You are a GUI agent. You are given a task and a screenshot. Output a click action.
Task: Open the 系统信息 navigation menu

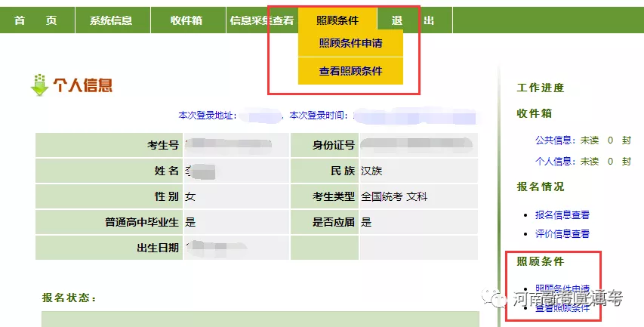tap(111, 20)
